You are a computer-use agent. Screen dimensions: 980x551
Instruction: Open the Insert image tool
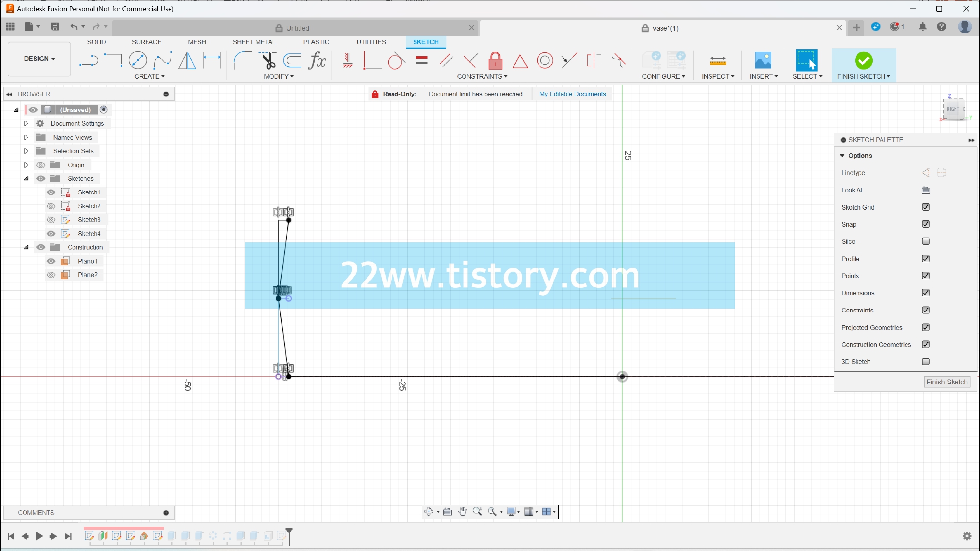[763, 61]
